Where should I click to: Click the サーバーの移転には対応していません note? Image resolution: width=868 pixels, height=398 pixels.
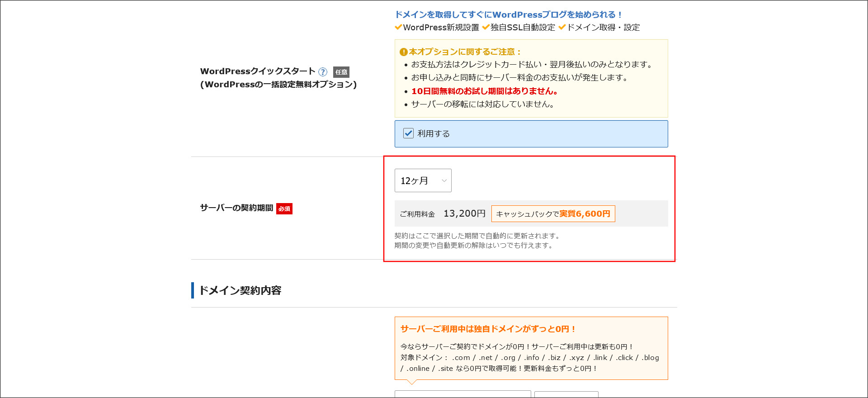coord(483,104)
